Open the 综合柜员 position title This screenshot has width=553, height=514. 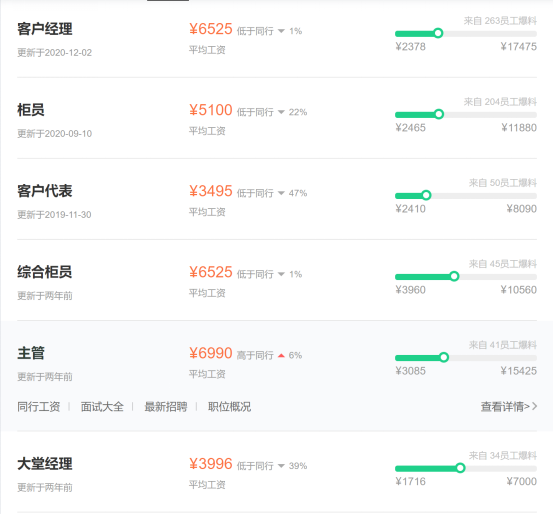45,272
